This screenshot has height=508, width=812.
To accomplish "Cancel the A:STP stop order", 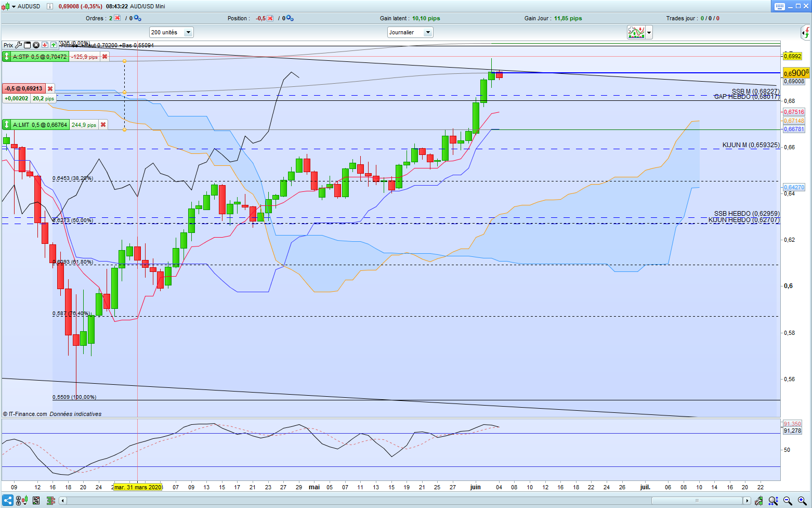I will click(x=104, y=57).
